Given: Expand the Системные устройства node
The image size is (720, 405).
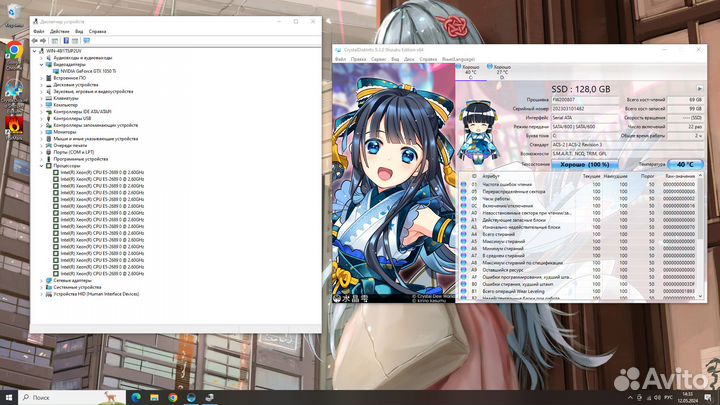Looking at the screenshot, I should click(x=41, y=287).
